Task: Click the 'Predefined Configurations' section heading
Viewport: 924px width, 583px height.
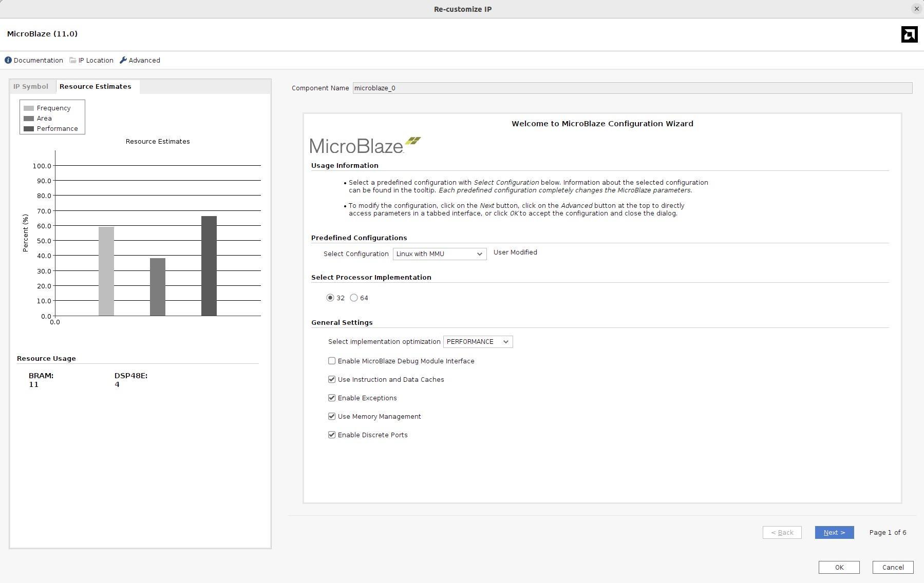Action: tap(359, 238)
